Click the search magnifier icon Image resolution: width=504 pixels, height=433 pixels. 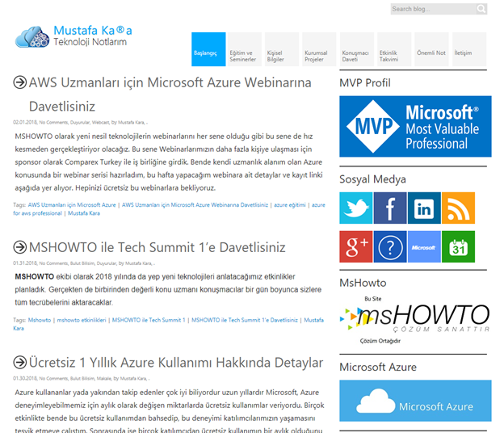click(481, 9)
